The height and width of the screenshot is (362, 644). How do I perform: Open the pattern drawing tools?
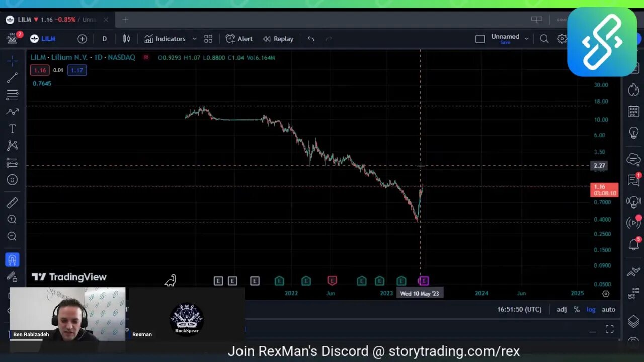pos(12,112)
